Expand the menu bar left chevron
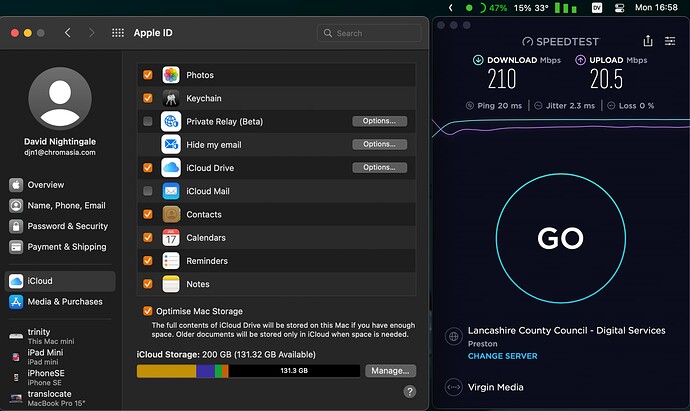Viewport: 690px width, 411px height. coord(450,7)
